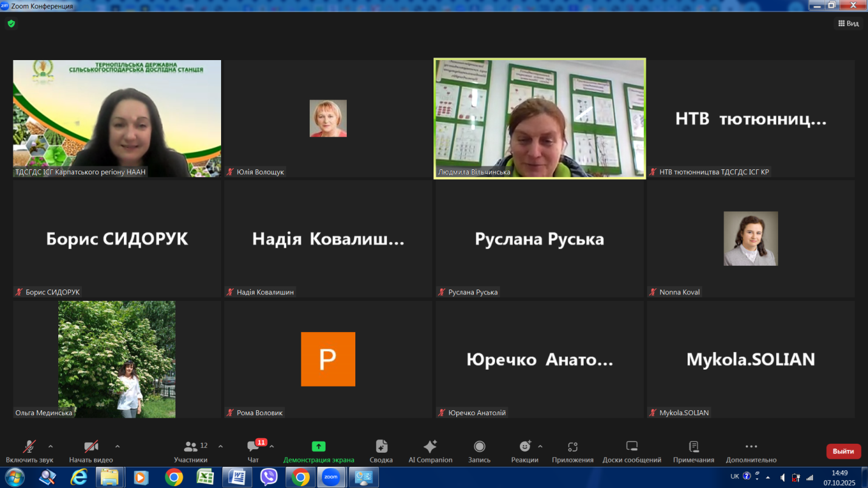Click Демонстрация экрана share screen button

(x=318, y=447)
